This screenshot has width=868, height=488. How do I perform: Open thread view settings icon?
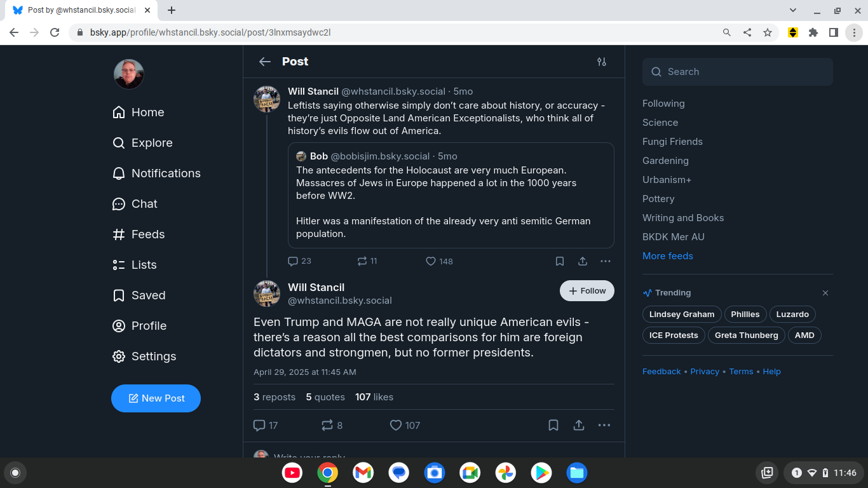(601, 62)
